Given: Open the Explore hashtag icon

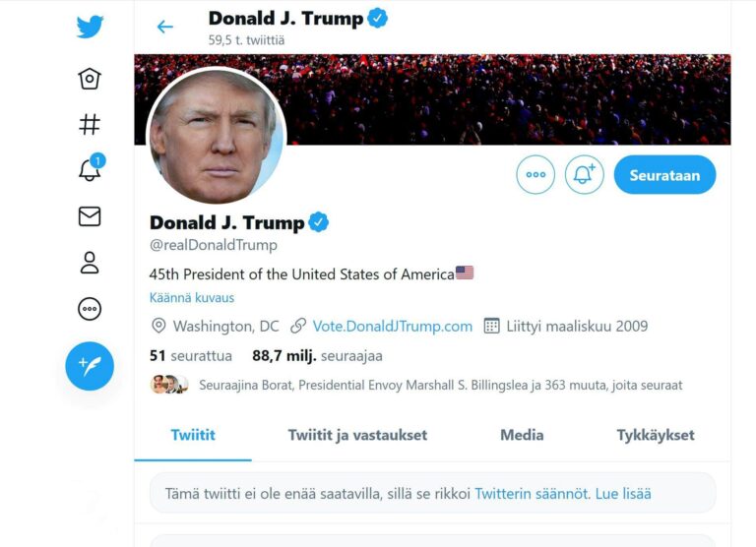Looking at the screenshot, I should [90, 124].
